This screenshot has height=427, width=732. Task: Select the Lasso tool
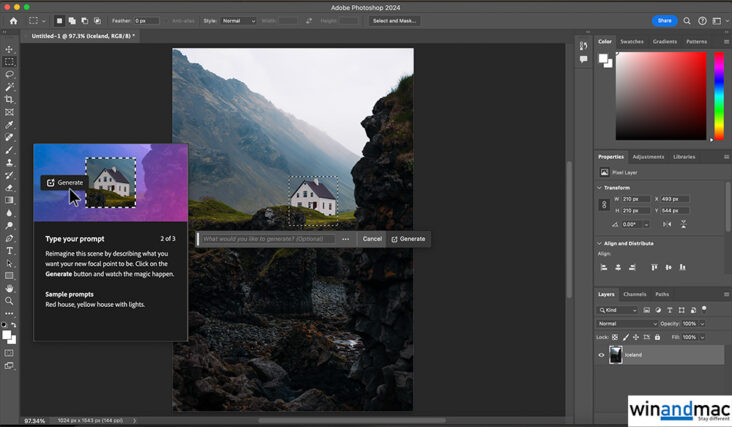[x=10, y=74]
